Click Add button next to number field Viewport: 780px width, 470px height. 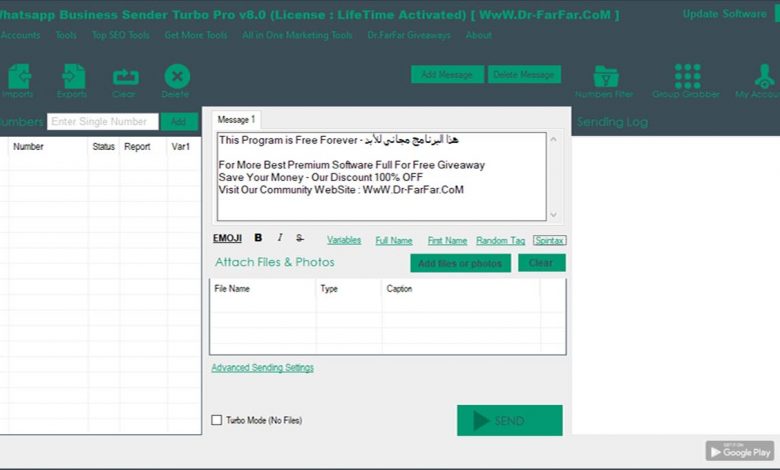179,121
